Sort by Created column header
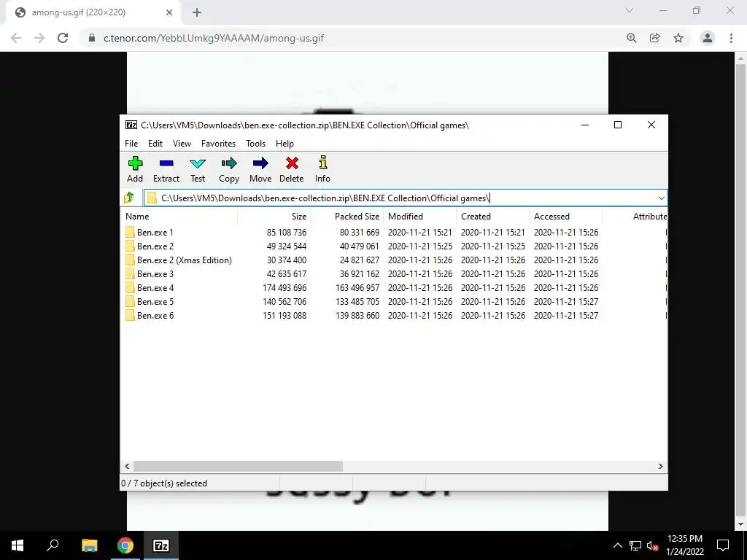The height and width of the screenshot is (560, 747). (x=492, y=216)
